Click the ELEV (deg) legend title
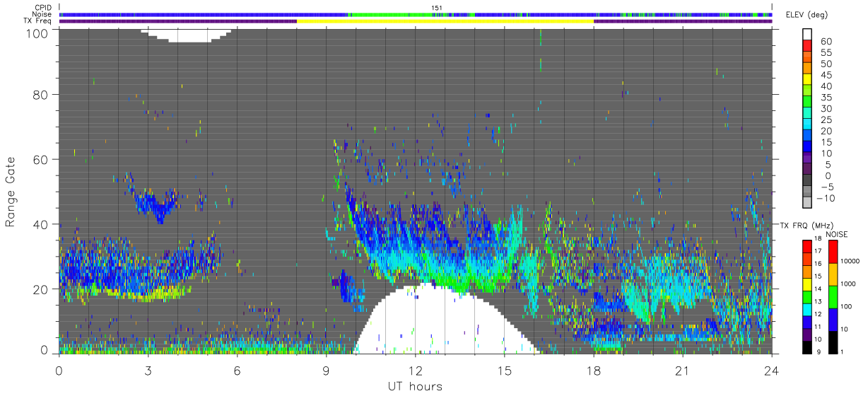Image resolution: width=868 pixels, height=401 pixels. click(808, 15)
